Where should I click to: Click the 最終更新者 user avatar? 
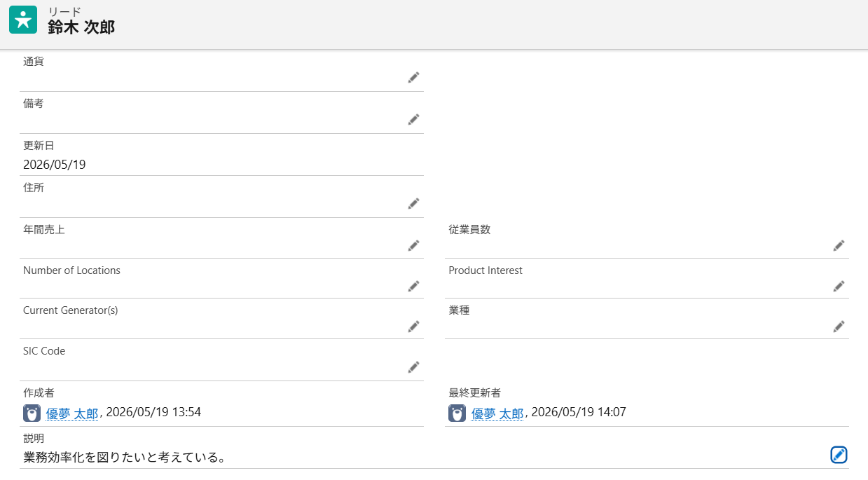click(x=457, y=413)
